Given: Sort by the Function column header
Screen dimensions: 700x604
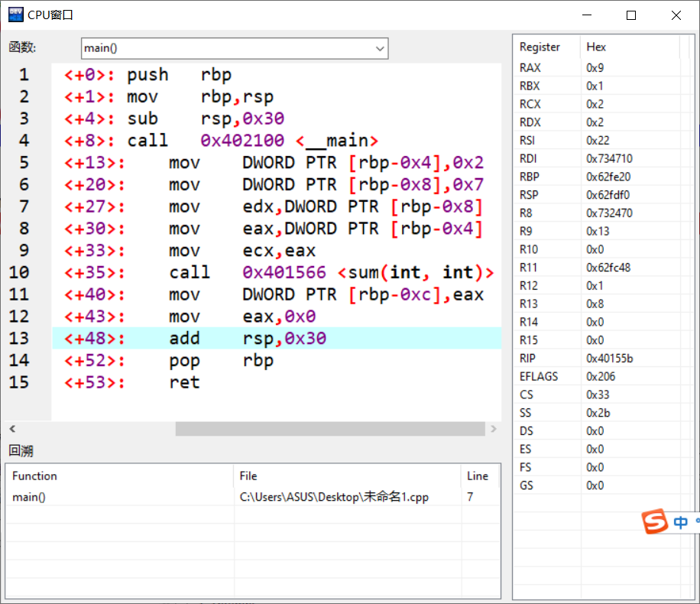Looking at the screenshot, I should click(x=34, y=476).
